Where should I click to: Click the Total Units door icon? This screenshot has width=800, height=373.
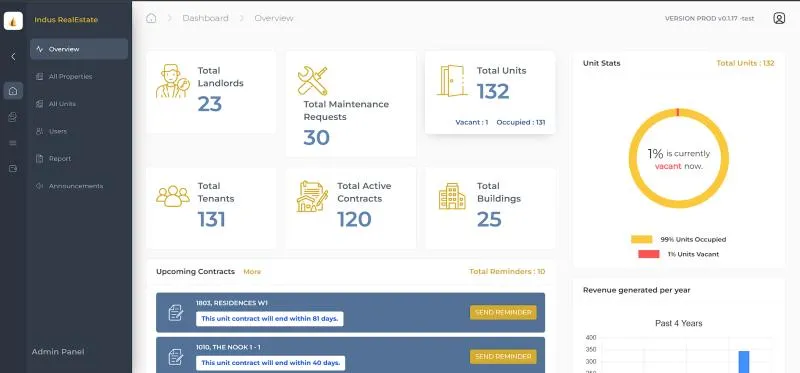point(453,81)
